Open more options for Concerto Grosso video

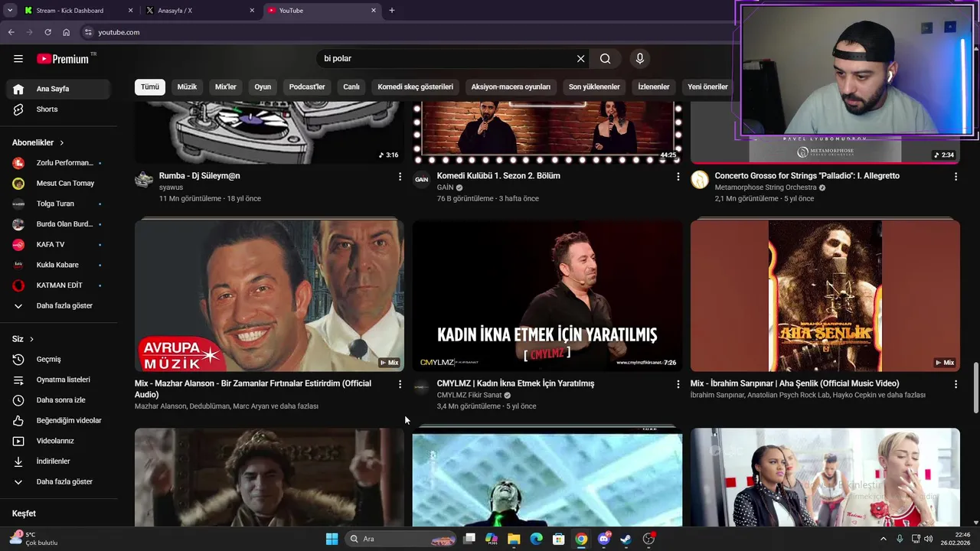click(955, 177)
